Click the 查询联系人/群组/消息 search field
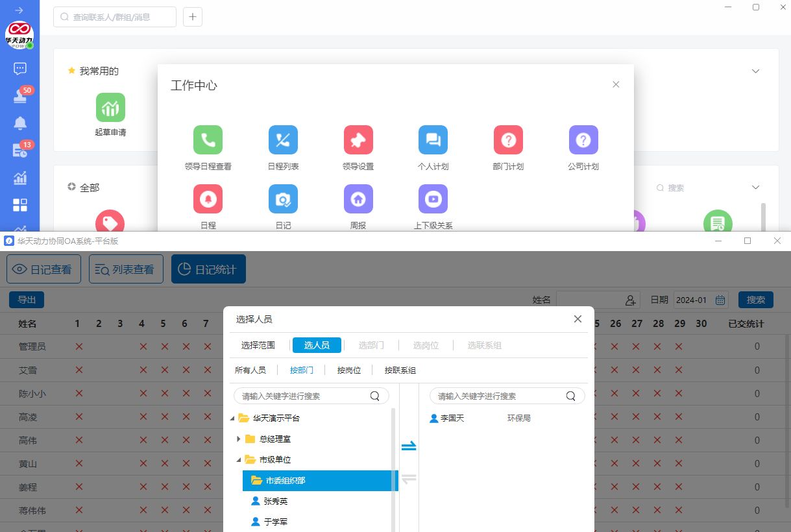This screenshot has width=791, height=532. click(x=115, y=18)
